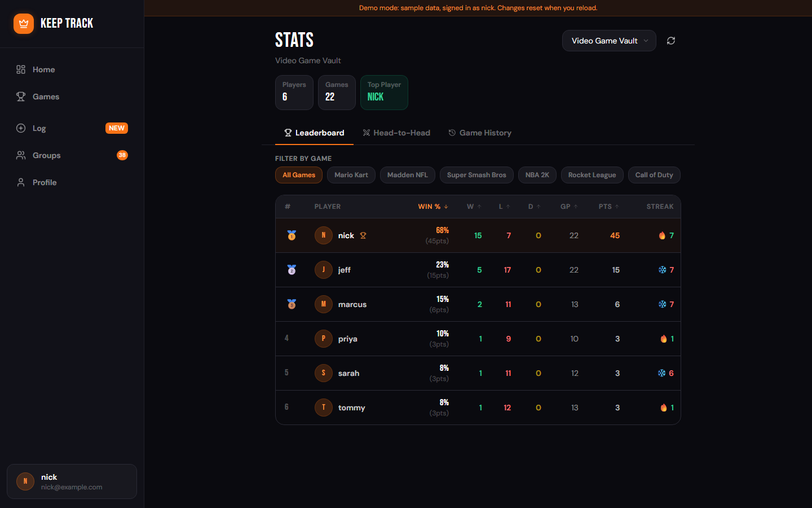Click the Top Player NICK card
This screenshot has height=508, width=812.
pyautogui.click(x=384, y=93)
